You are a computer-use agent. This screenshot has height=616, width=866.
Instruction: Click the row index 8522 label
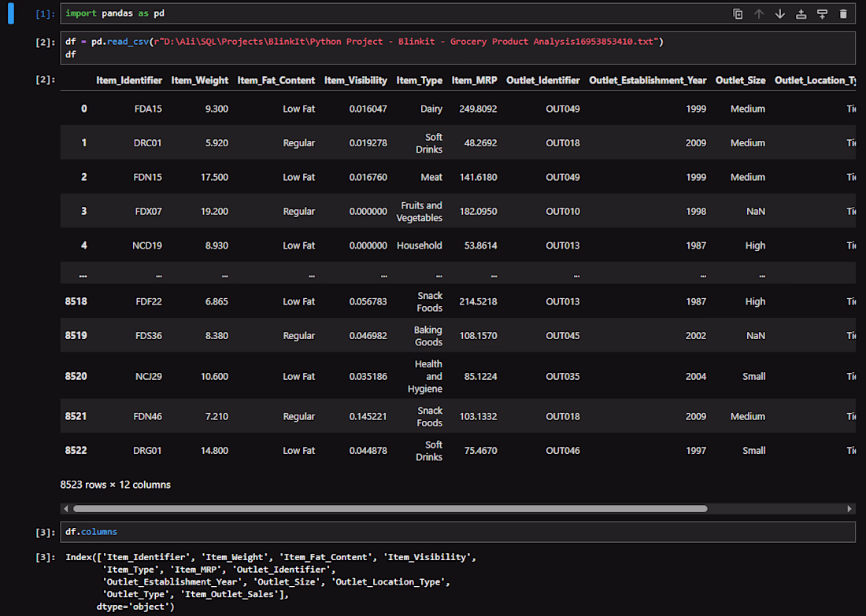coord(76,451)
